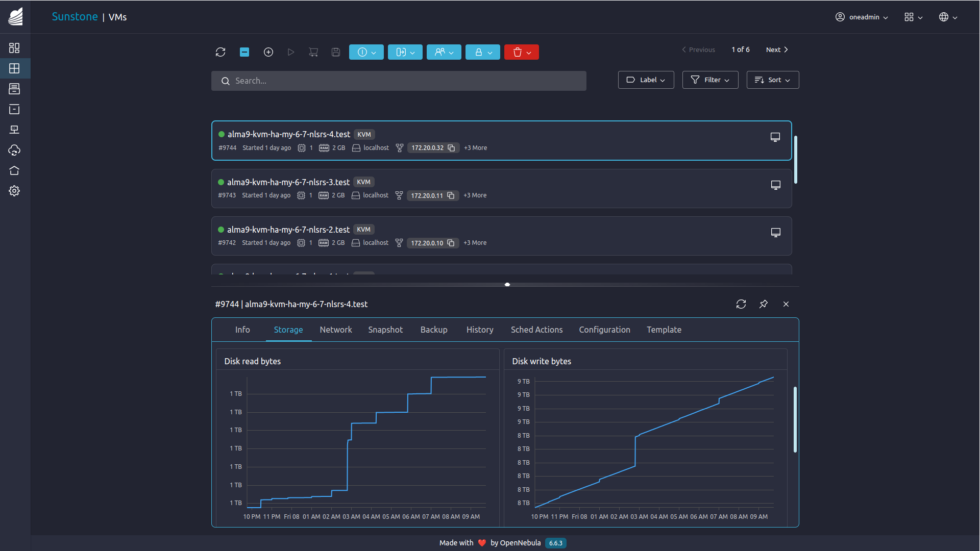The height and width of the screenshot is (551, 980).
Task: Show +3 More for VM #9742
Action: point(475,243)
